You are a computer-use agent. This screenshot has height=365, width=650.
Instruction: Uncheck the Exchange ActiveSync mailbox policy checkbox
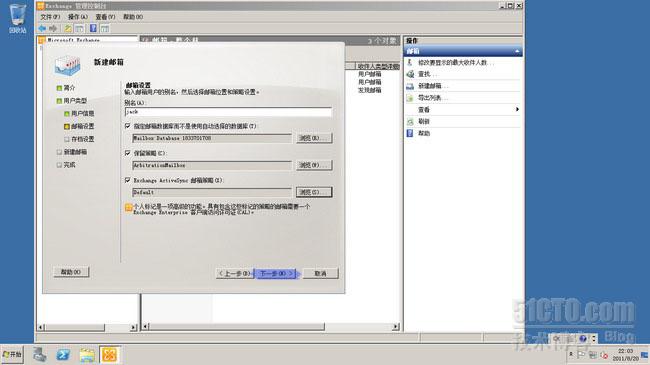[128, 180]
